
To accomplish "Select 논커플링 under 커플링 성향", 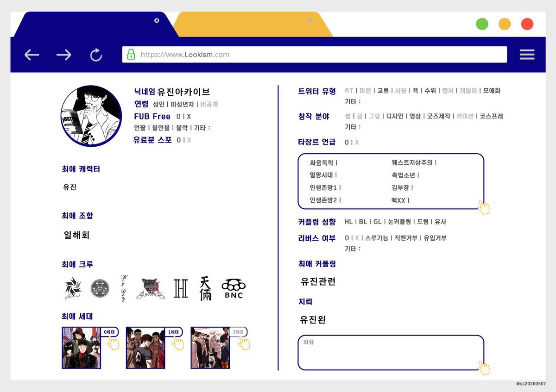I will 399,222.
